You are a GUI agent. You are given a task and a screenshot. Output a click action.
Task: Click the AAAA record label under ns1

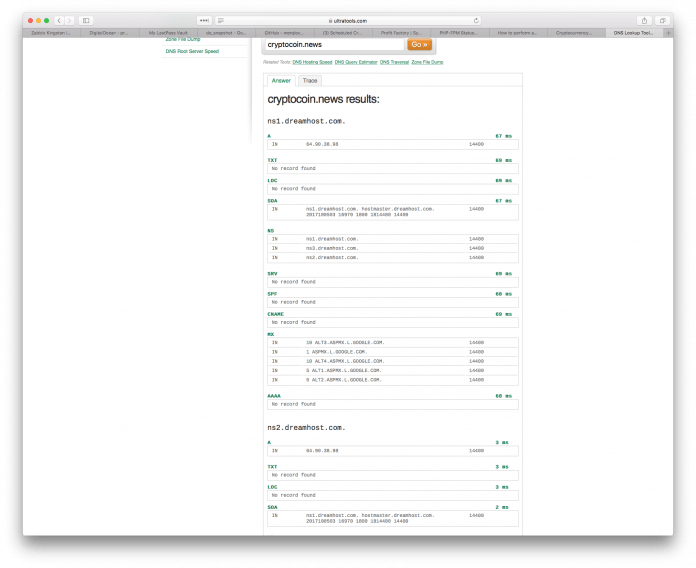click(x=274, y=396)
